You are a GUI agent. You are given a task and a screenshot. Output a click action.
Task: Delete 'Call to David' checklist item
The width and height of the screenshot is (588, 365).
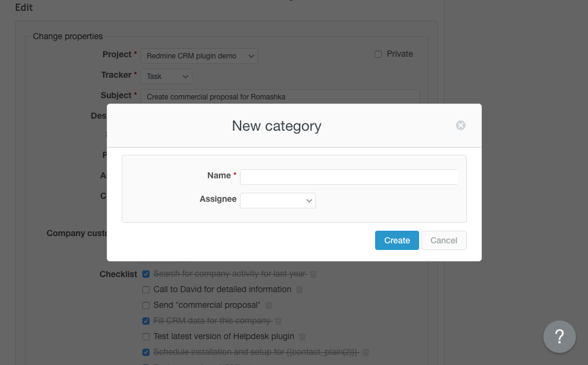(x=300, y=290)
